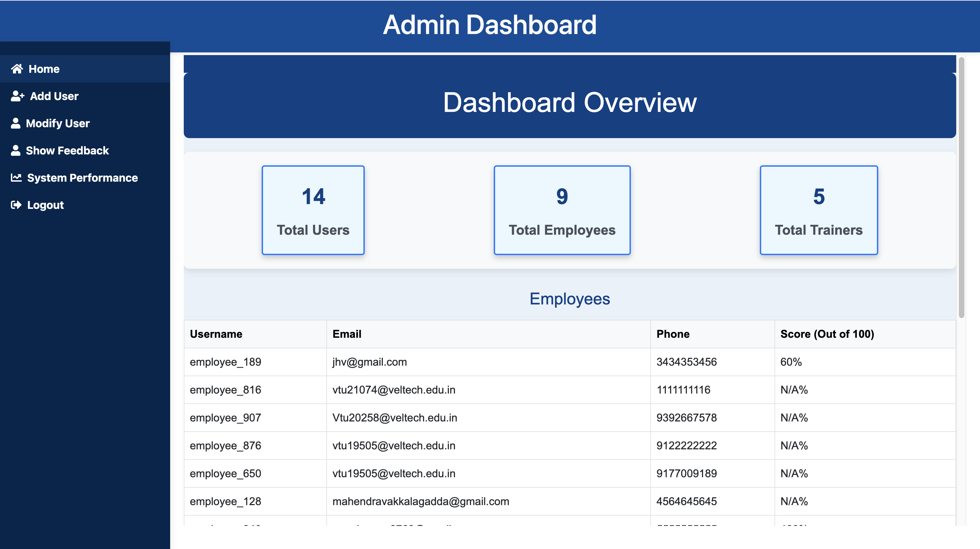Click the vtu21074@veltech.edu.in email cell
This screenshot has height=549, width=980.
[393, 390]
